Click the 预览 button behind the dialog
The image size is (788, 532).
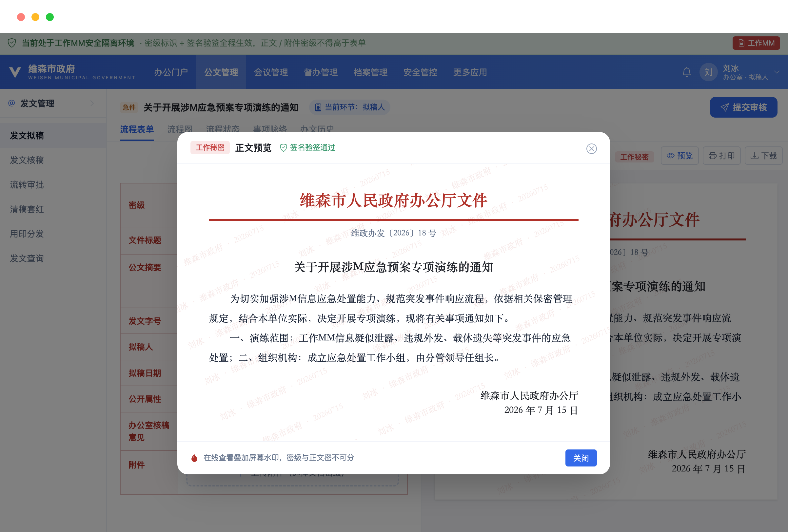(680, 156)
